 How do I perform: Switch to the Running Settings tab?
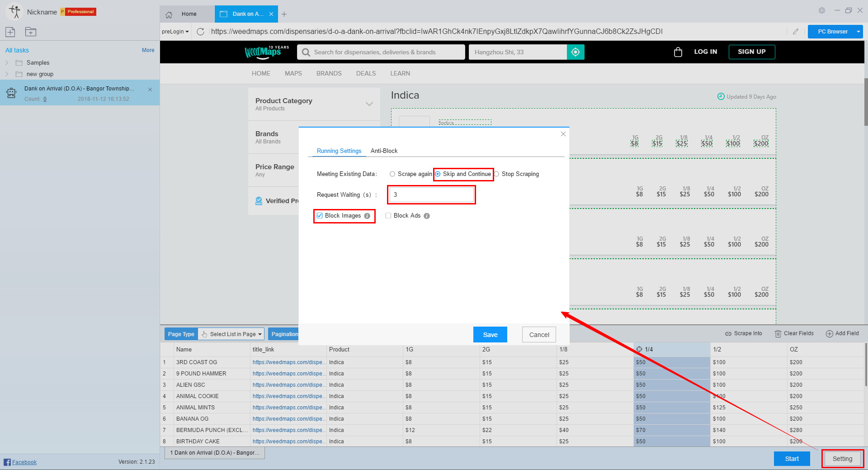click(x=339, y=151)
